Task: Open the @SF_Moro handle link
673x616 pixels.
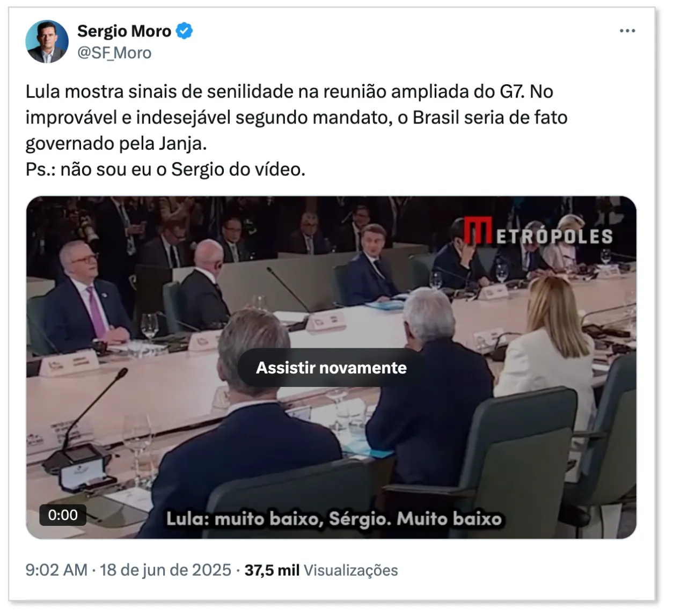Action: pyautogui.click(x=114, y=53)
